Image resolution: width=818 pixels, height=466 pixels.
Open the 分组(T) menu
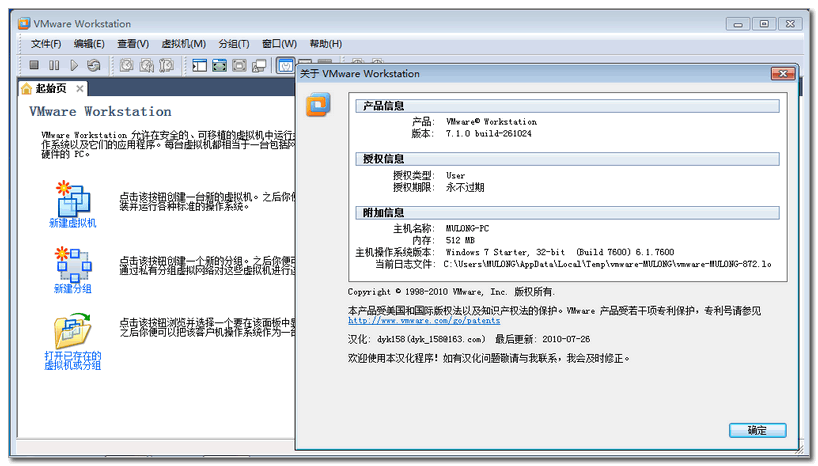[234, 44]
